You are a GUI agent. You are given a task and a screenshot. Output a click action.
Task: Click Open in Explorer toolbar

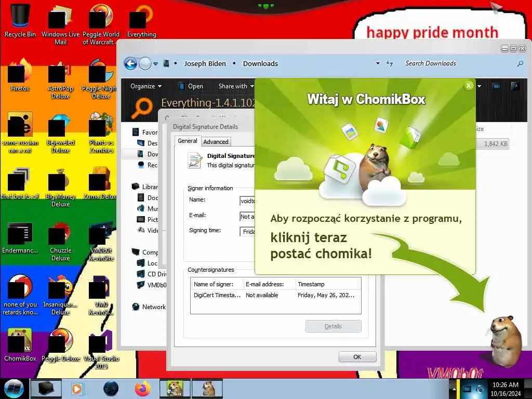pyautogui.click(x=191, y=86)
